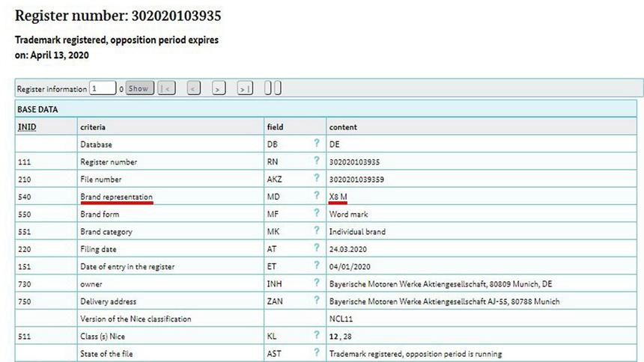This screenshot has width=644, height=362.
Task: Go to last record navigation button
Action: (245, 88)
